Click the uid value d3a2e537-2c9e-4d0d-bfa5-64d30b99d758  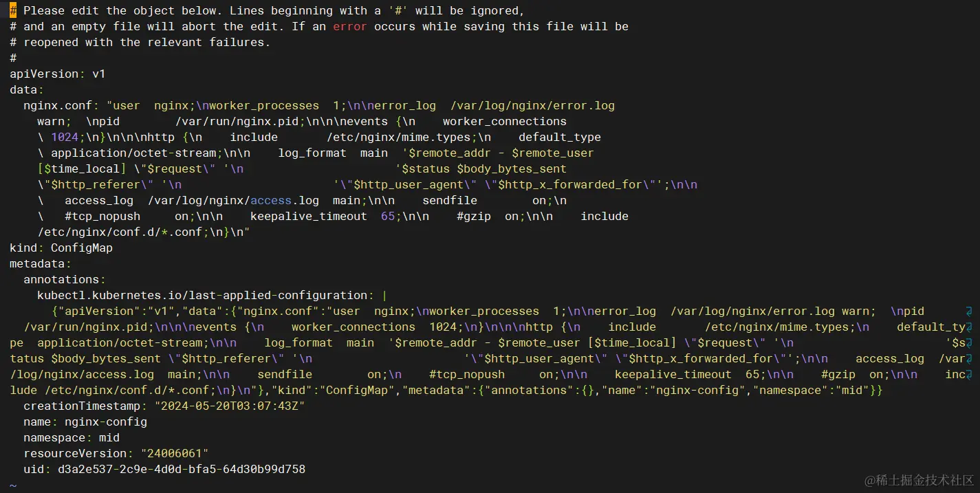coord(182,469)
